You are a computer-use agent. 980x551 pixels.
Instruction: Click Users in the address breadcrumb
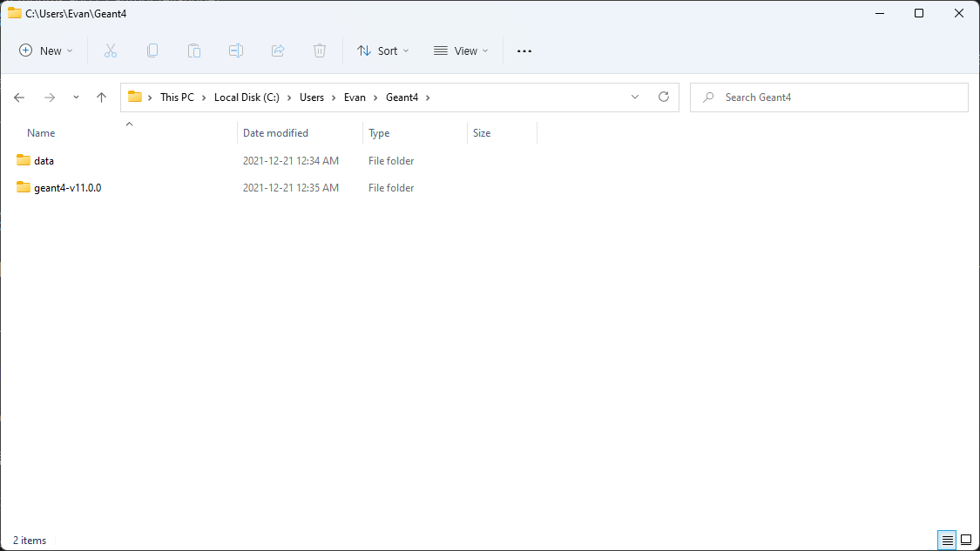coord(312,97)
